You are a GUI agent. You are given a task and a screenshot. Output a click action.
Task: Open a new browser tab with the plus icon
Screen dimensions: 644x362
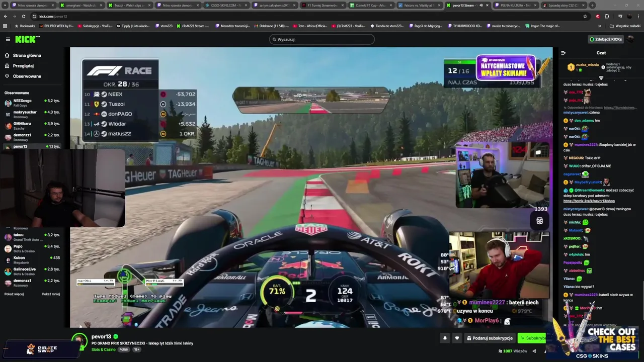tap(592, 5)
